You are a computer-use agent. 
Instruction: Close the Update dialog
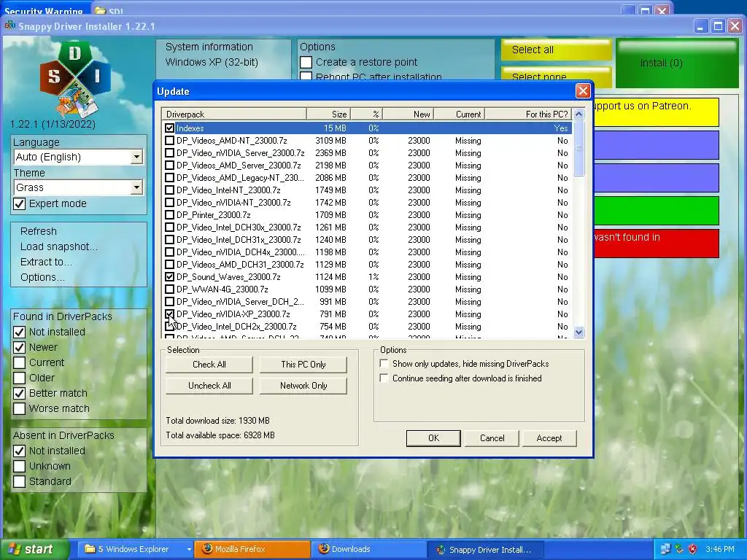pyautogui.click(x=583, y=91)
